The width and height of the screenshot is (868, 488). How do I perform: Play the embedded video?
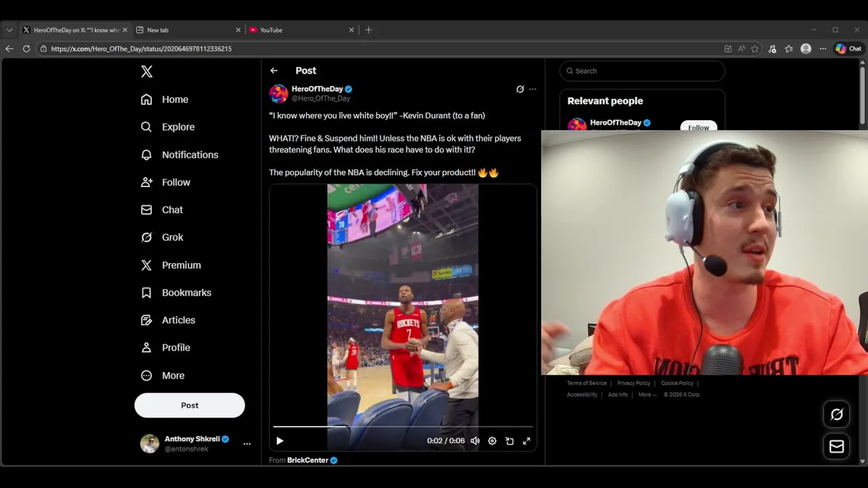point(279,441)
